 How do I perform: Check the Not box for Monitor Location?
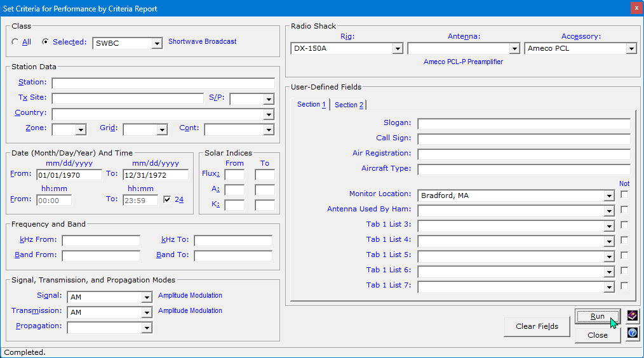[x=624, y=195]
